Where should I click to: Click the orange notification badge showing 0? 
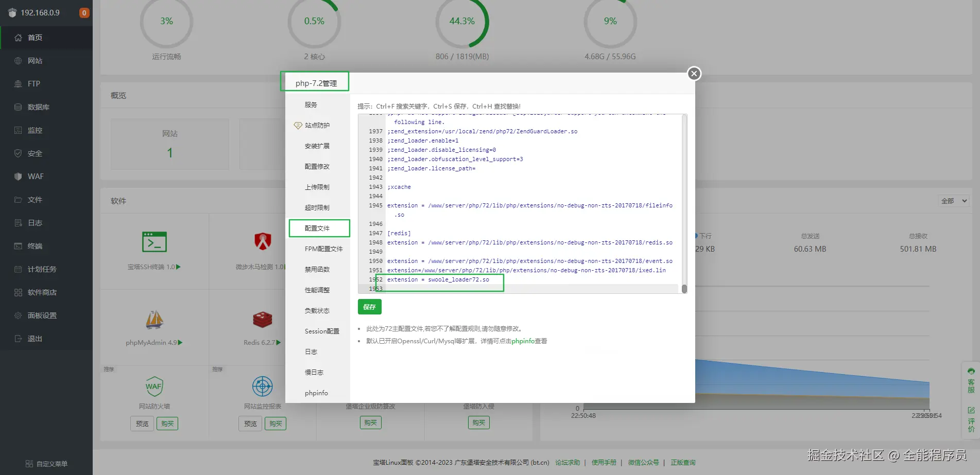click(x=84, y=13)
